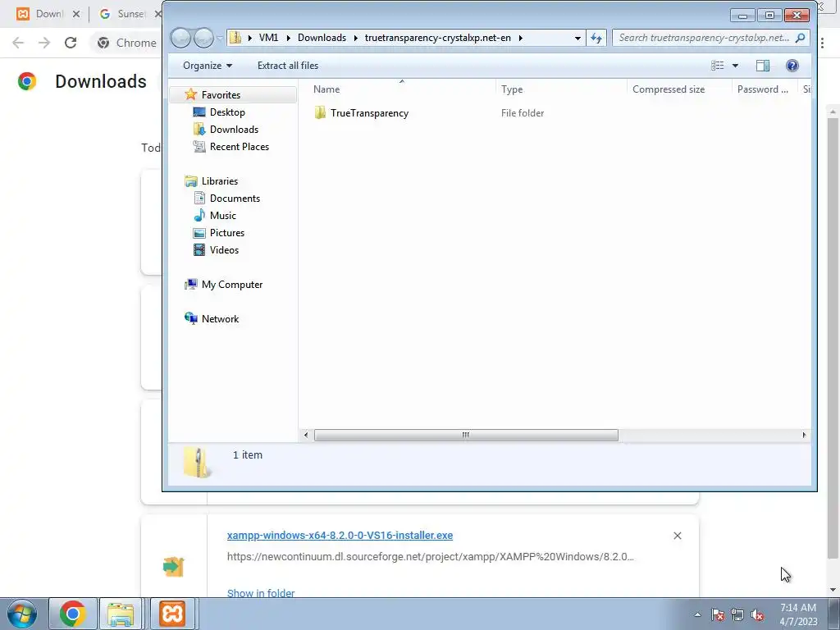This screenshot has height=630, width=840.
Task: Expand arrow after truetransparency breadcrumb segment
Action: pyautogui.click(x=520, y=38)
